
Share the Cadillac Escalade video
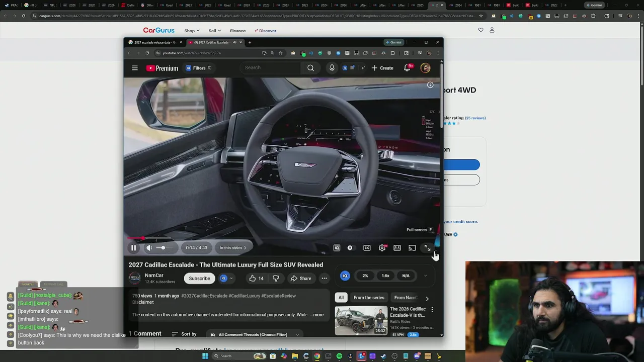(x=301, y=278)
